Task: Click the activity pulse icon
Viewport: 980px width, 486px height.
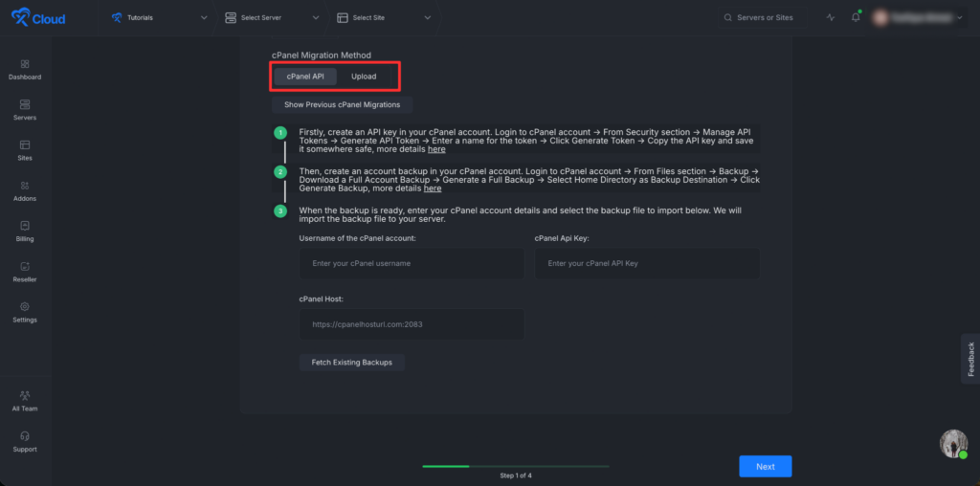Action: pyautogui.click(x=831, y=17)
